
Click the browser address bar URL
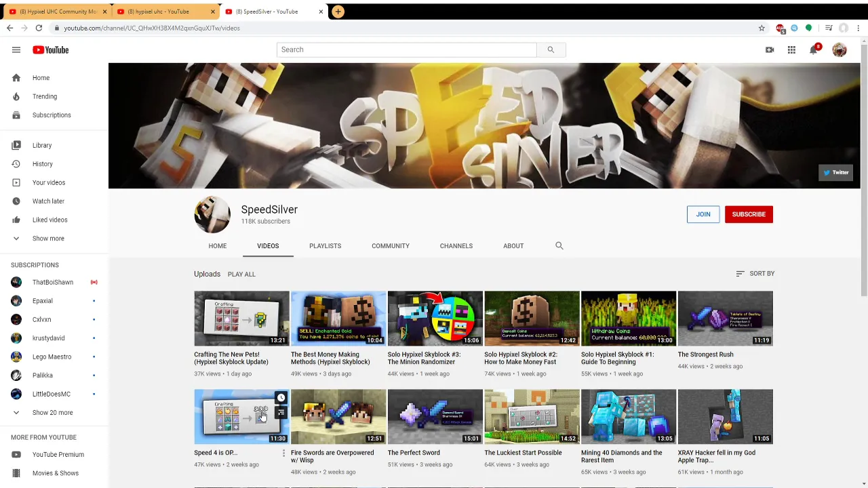pyautogui.click(x=152, y=28)
